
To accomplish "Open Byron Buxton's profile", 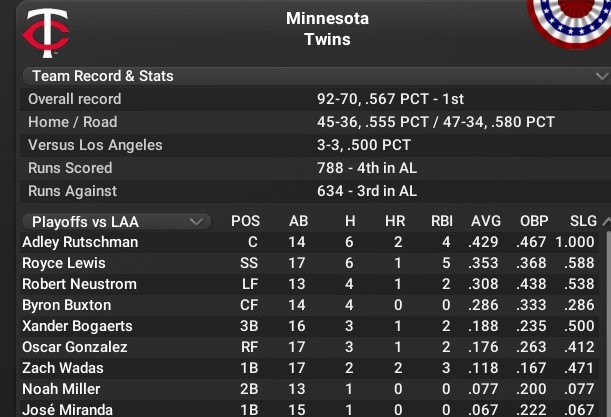I will point(67,305).
